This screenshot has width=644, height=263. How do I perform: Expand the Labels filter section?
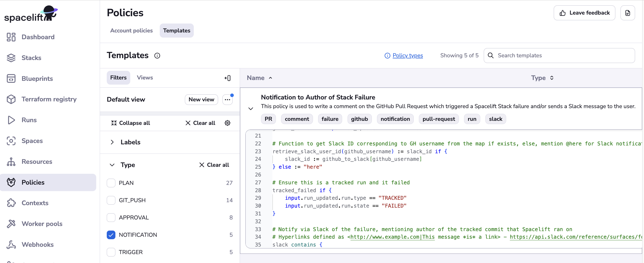click(112, 142)
